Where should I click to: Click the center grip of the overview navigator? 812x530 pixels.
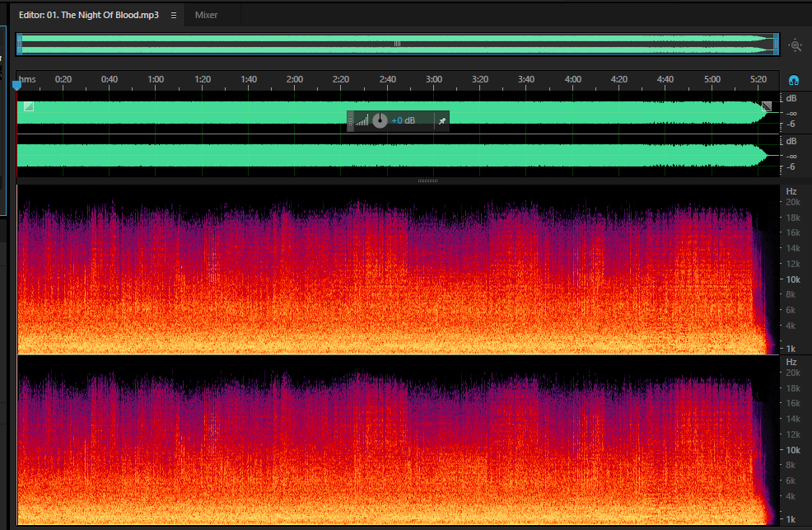tap(397, 44)
